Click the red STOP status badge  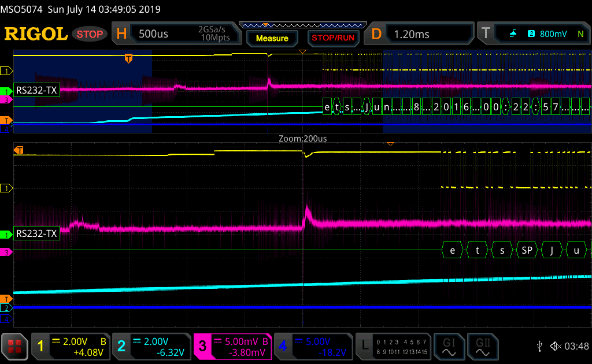pos(90,34)
